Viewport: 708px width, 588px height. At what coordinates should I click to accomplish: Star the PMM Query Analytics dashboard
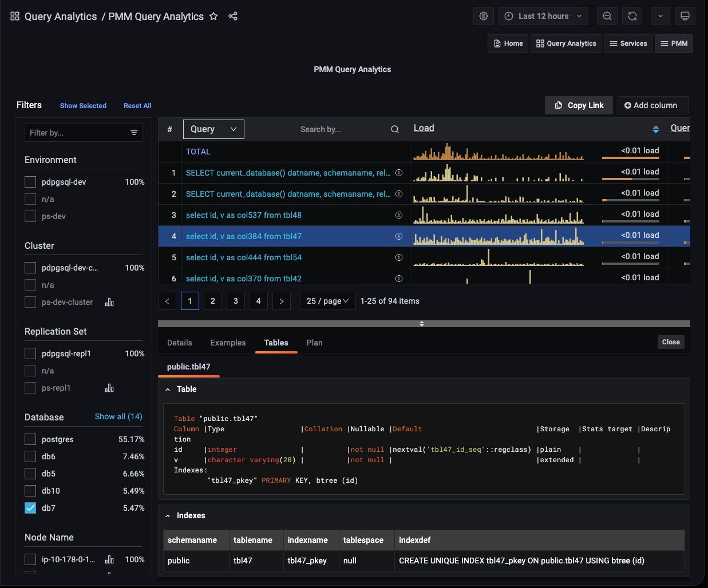coord(213,16)
